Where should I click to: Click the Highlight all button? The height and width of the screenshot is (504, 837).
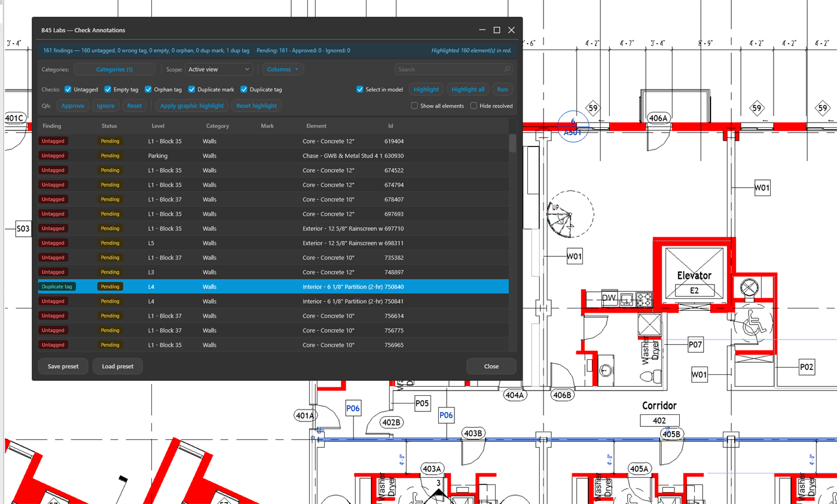468,89
